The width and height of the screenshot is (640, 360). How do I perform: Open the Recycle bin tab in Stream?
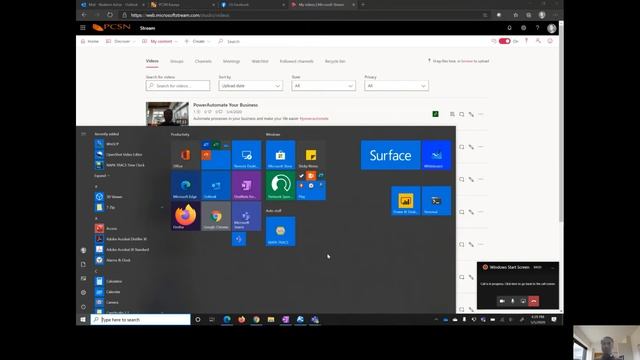335,61
